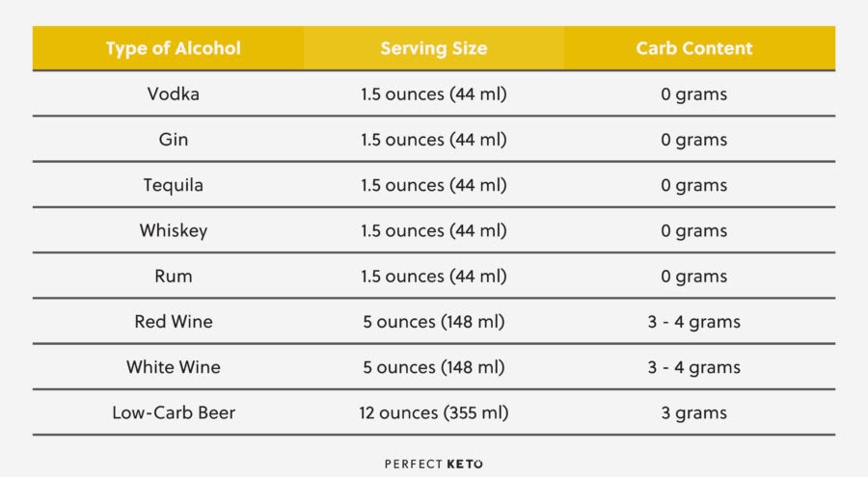
Task: Click the Serving Size column header
Action: pos(434,48)
